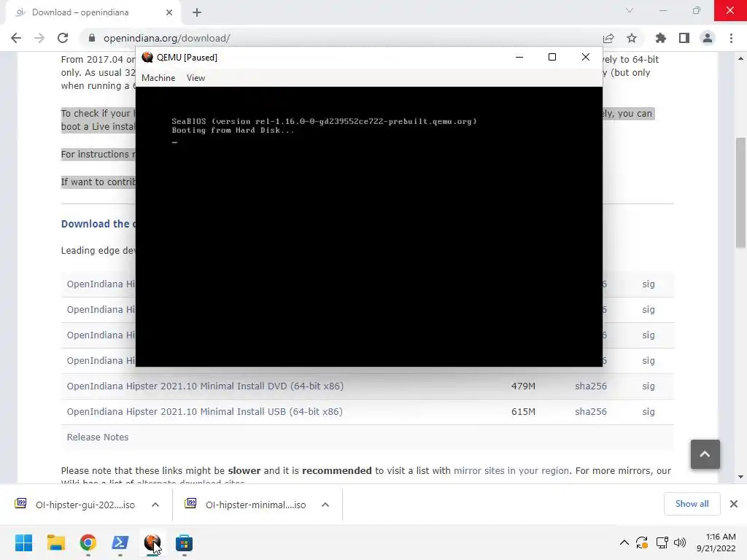The width and height of the screenshot is (747, 560).
Task: Click the QEMU taskbar icon
Action: click(x=152, y=542)
